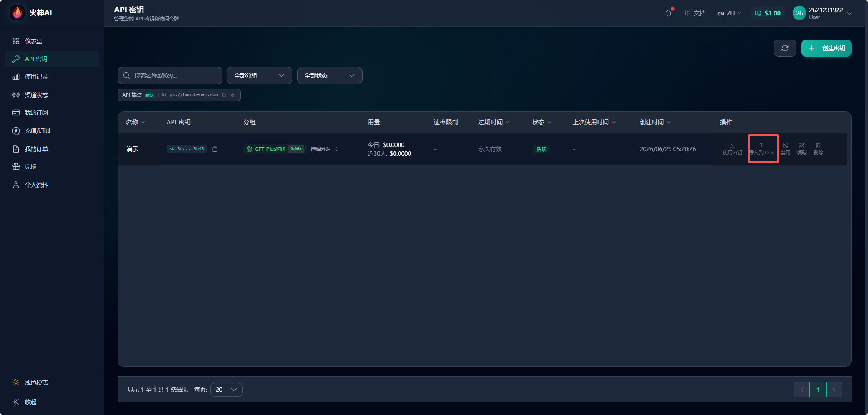This screenshot has height=415, width=868.
Task: Open 使用记录 usage records in sidebar
Action: (x=52, y=77)
